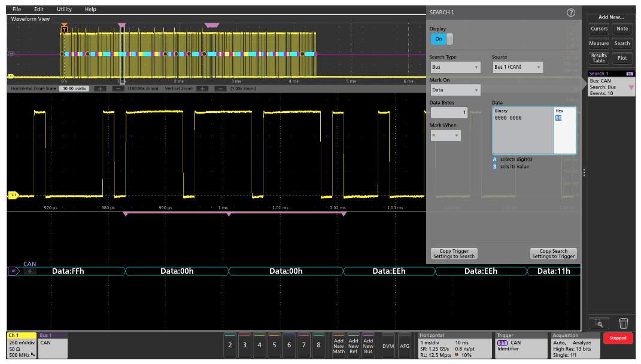The image size is (641, 364).
Task: Open the Source dropdown showing Bus 1 (CAN)
Action: tap(517, 68)
